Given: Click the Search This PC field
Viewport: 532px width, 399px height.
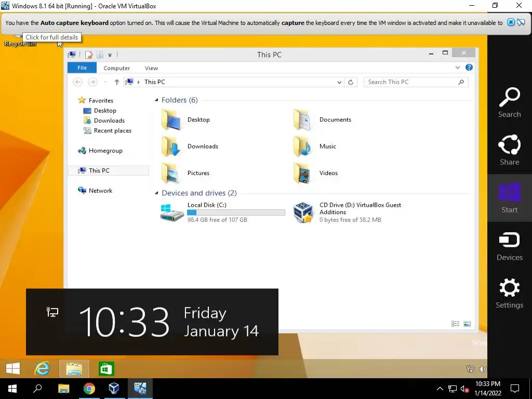Looking at the screenshot, I should tap(416, 82).
